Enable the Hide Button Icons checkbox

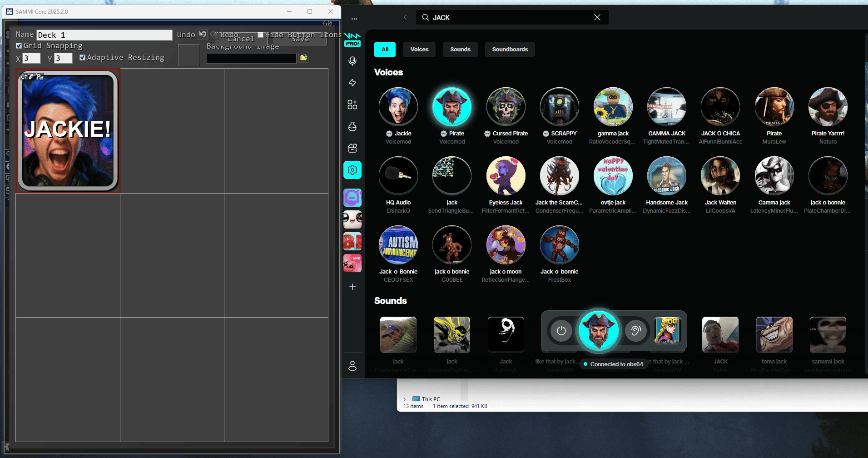click(261, 35)
